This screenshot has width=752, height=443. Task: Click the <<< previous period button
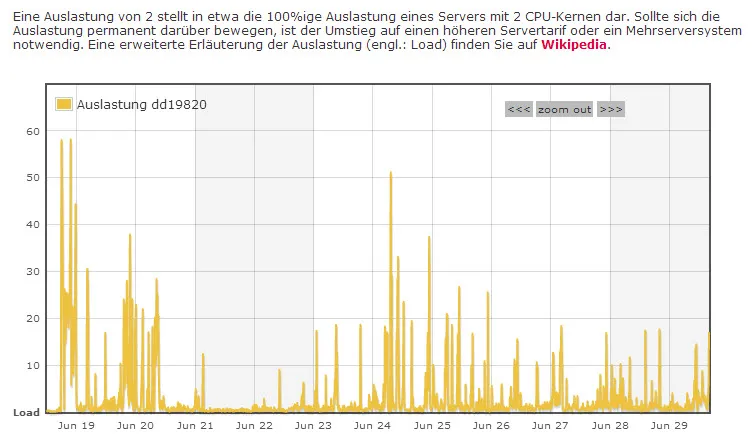click(x=519, y=109)
